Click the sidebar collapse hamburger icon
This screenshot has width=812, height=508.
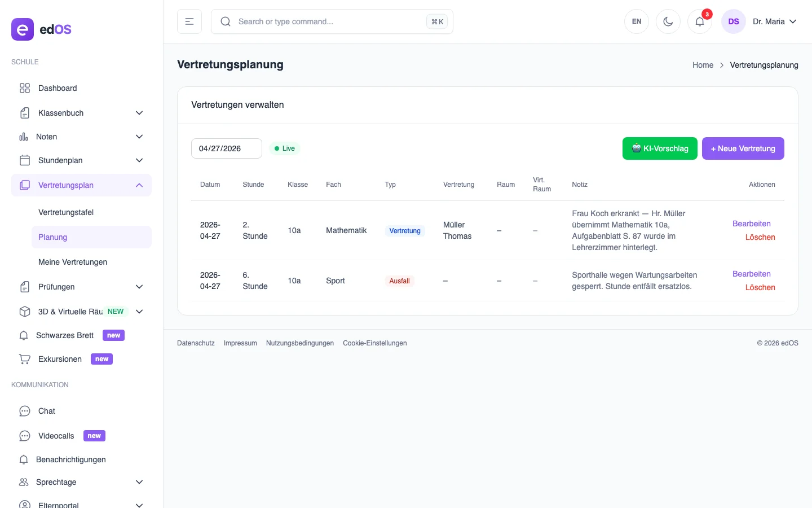tap(189, 21)
